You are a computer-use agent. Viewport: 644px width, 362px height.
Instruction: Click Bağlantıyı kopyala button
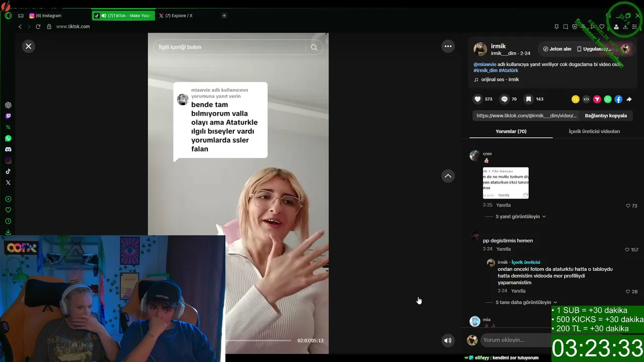point(606,116)
